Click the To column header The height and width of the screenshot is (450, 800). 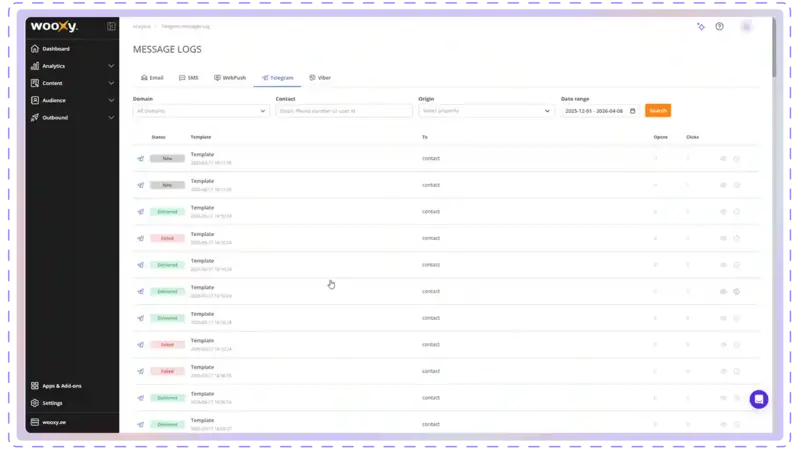424,137
